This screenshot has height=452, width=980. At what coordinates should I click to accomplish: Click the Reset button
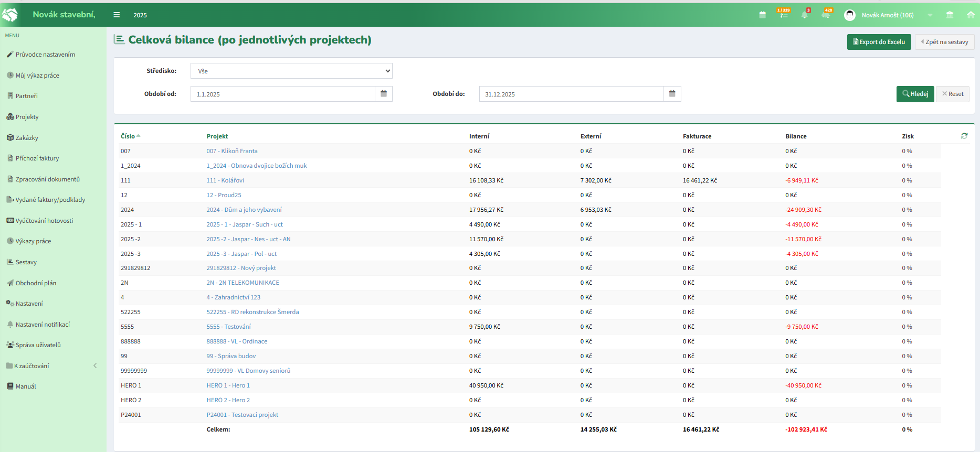(x=953, y=94)
